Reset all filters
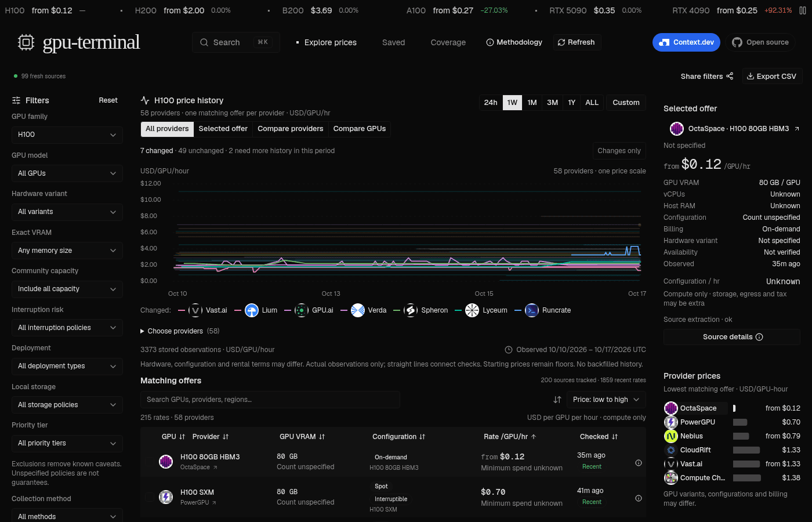Image resolution: width=812 pixels, height=522 pixels. pyautogui.click(x=108, y=100)
